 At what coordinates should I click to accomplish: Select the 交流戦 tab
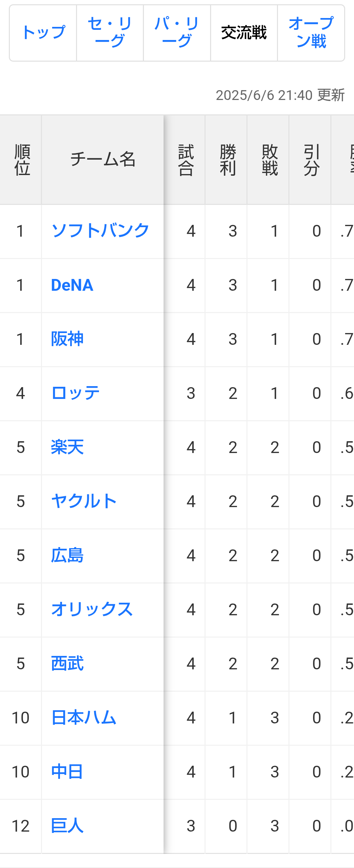244,33
